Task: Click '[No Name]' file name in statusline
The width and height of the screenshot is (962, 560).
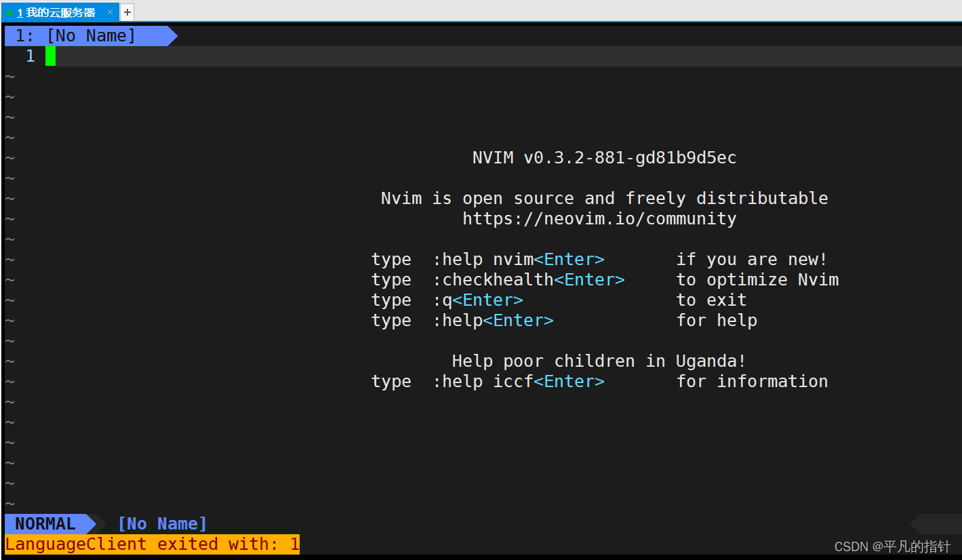Action: coord(162,524)
